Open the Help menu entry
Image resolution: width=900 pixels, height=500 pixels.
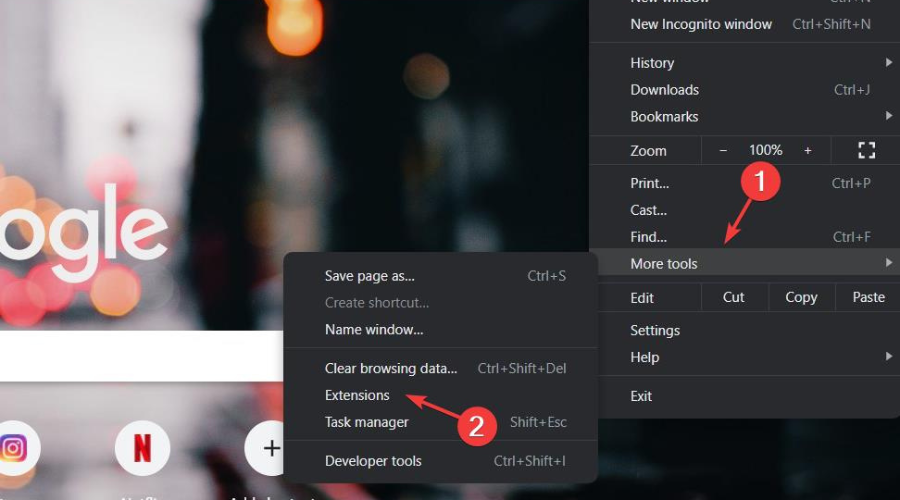(x=744, y=357)
